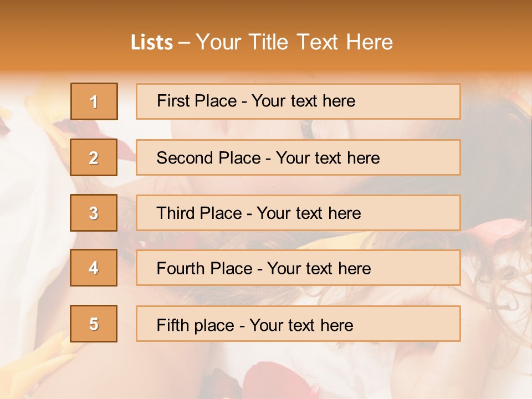This screenshot has width=532, height=399.
Task: Click the words 'Your Title Text Here'
Action: 294,42
